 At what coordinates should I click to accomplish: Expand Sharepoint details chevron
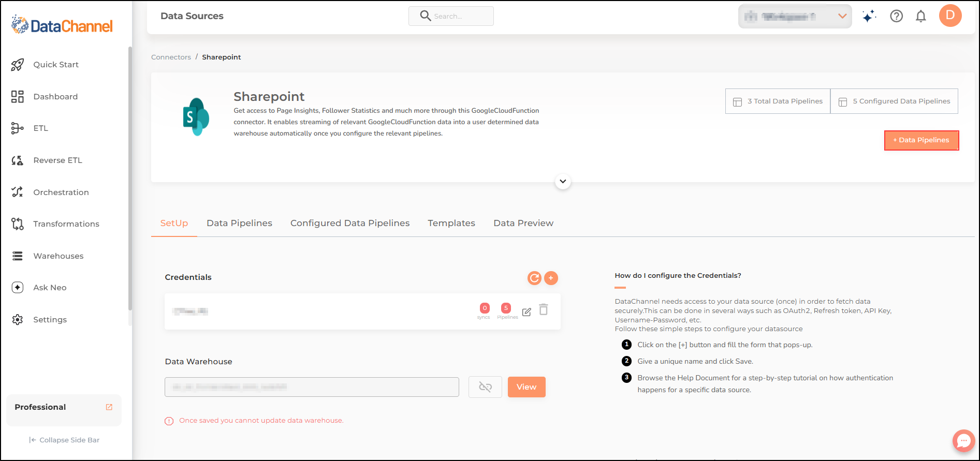[x=563, y=182]
